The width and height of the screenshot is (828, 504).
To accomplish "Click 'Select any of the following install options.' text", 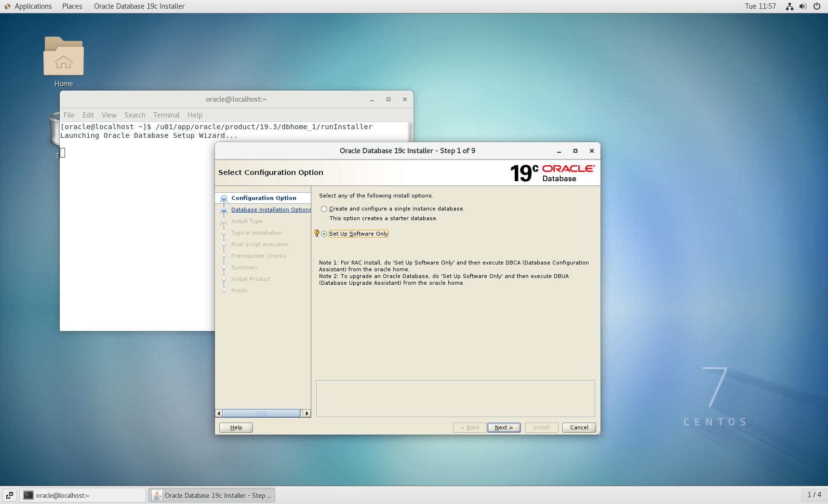I will [x=376, y=196].
